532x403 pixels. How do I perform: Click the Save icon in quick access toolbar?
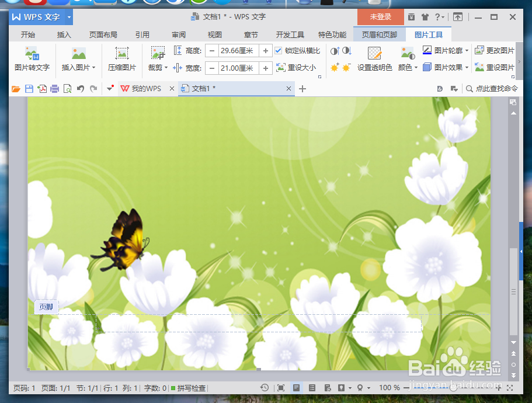click(30, 89)
